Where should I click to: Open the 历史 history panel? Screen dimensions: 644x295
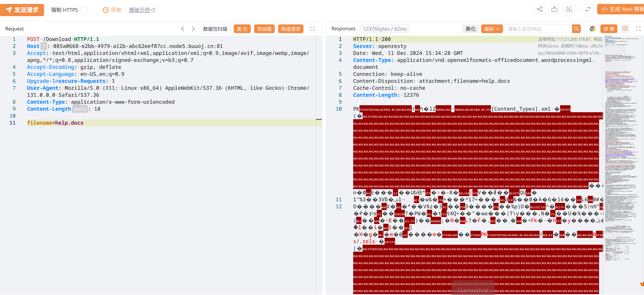tap(112, 10)
